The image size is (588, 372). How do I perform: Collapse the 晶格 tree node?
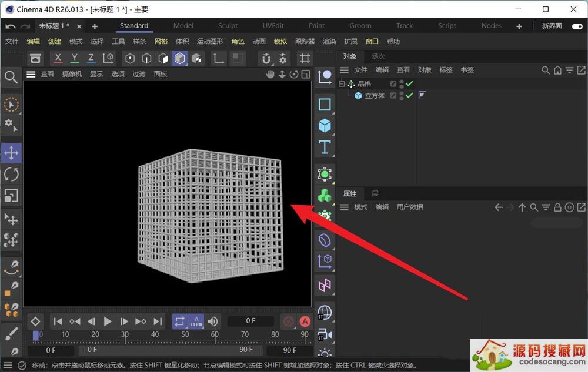coord(342,84)
